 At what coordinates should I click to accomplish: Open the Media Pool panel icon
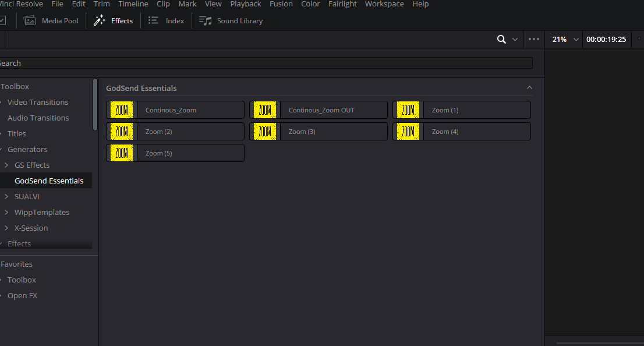[x=30, y=20]
